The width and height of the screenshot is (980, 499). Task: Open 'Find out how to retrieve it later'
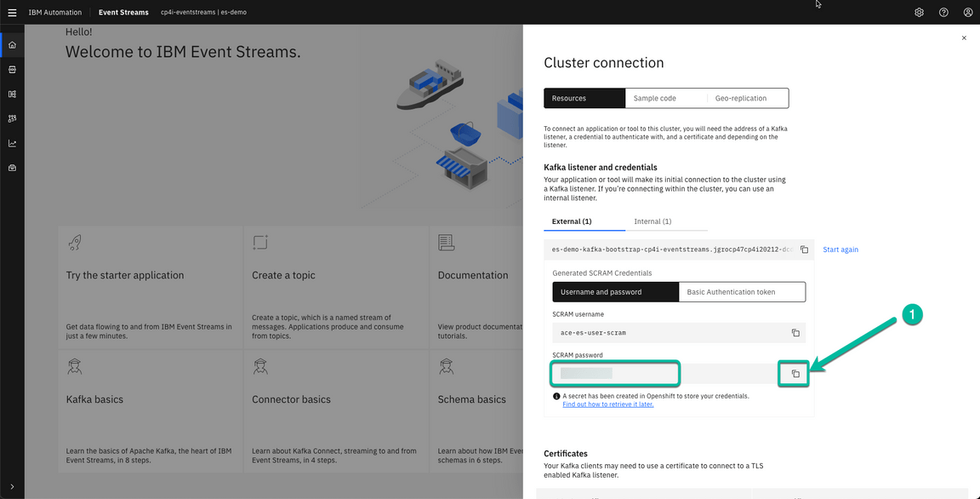(x=607, y=404)
